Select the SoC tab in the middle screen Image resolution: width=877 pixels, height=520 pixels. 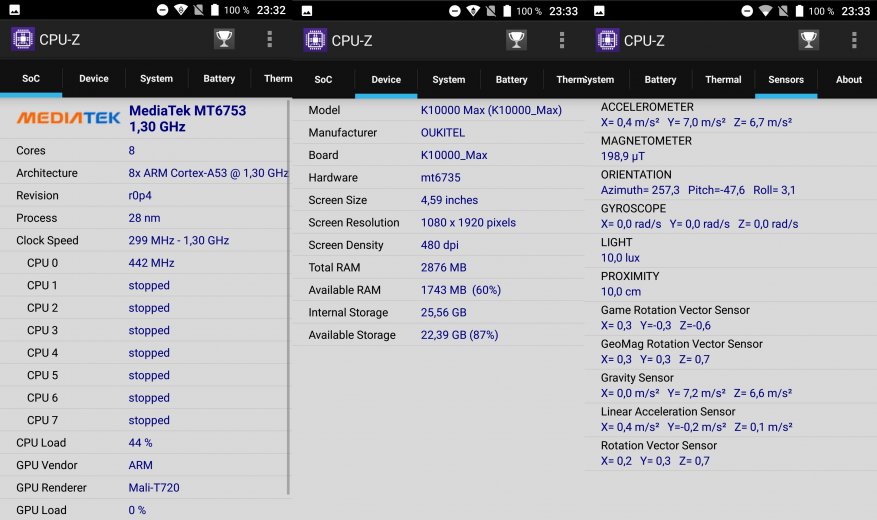click(x=323, y=80)
